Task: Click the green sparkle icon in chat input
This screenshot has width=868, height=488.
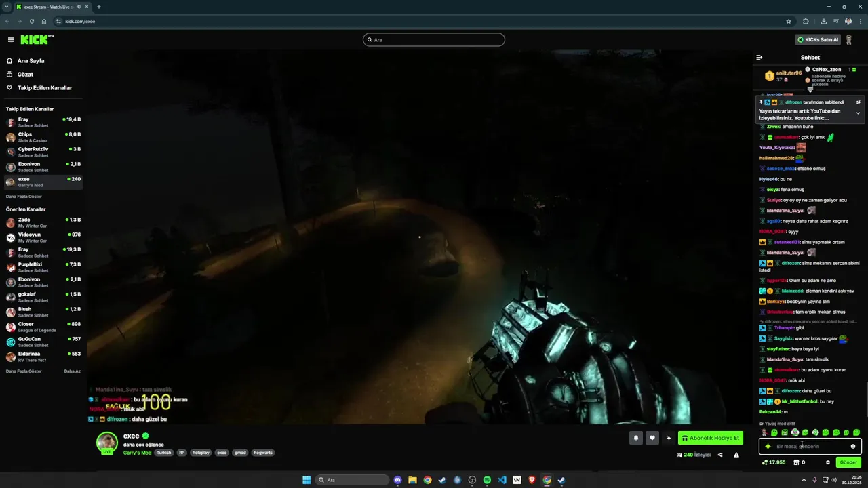Action: point(768,447)
